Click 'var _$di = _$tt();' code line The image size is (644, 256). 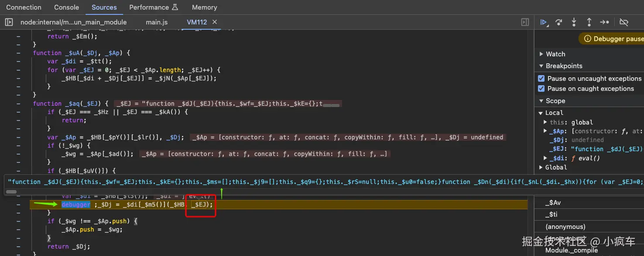coord(80,62)
